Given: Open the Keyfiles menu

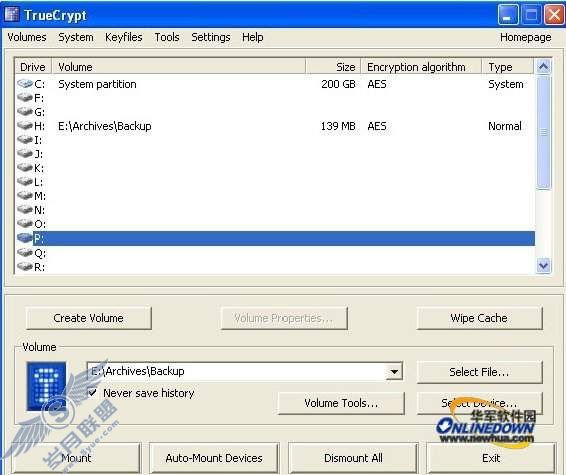Looking at the screenshot, I should point(123,37).
